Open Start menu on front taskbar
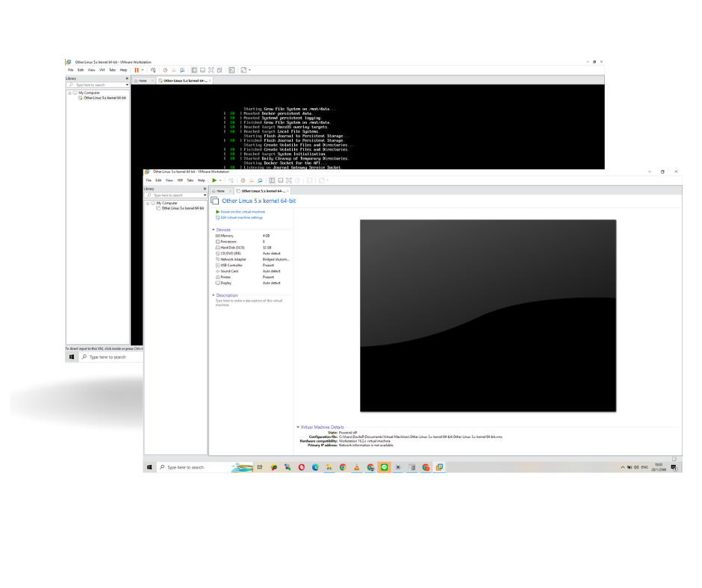 point(149,468)
